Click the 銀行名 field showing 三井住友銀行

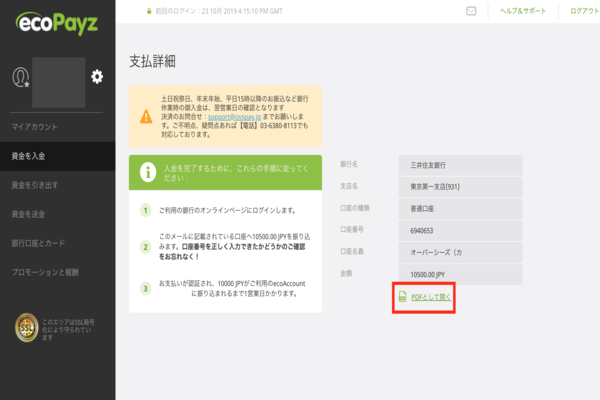(461, 165)
